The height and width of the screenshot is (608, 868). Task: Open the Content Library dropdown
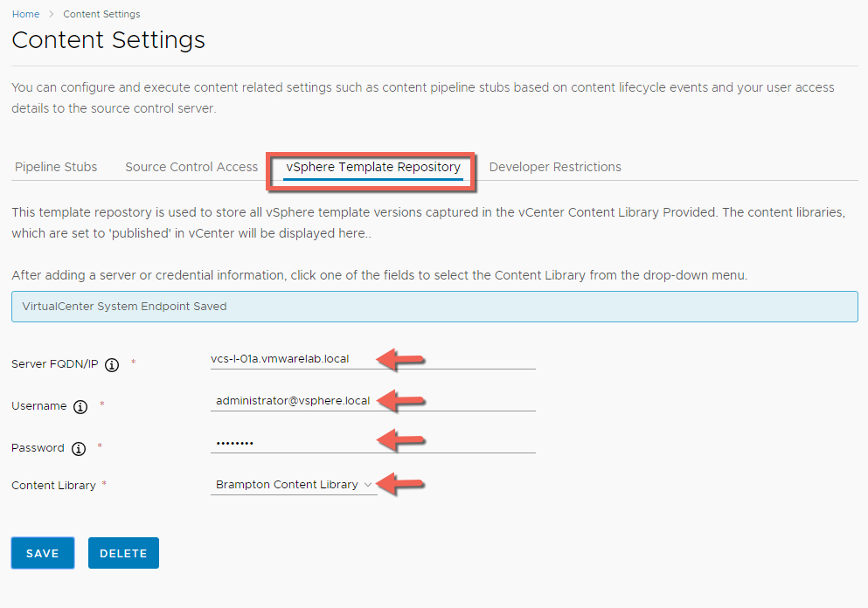pos(294,485)
